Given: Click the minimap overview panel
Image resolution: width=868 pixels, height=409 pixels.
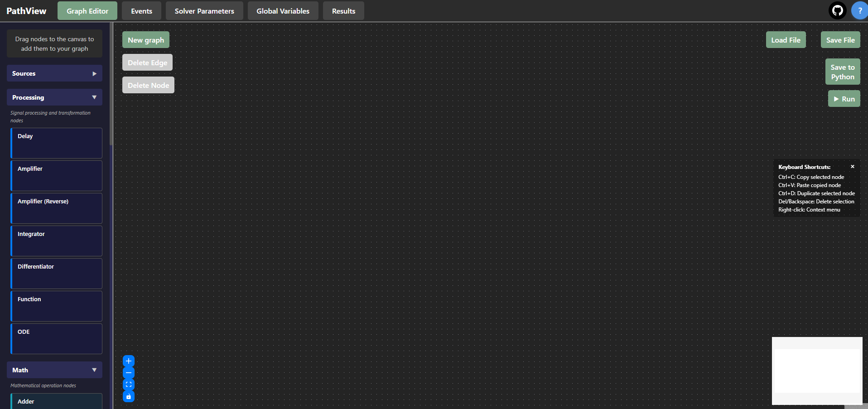Looking at the screenshot, I should (817, 371).
